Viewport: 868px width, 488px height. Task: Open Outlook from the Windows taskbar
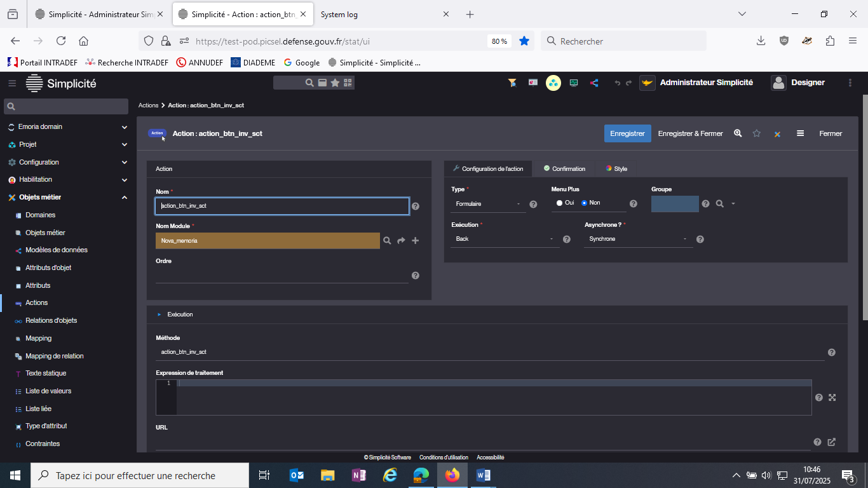[x=296, y=475]
